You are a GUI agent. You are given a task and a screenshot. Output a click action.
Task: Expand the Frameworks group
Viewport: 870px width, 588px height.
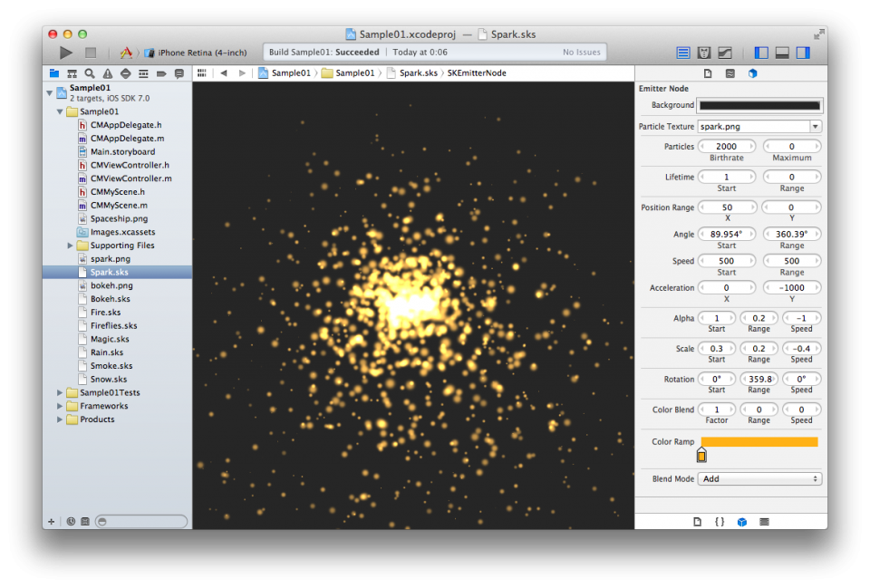[60, 406]
